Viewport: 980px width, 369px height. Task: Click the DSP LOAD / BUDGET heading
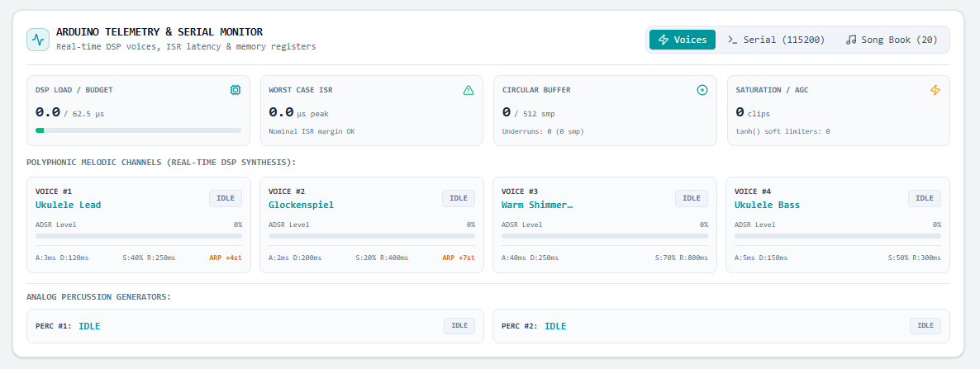point(74,90)
